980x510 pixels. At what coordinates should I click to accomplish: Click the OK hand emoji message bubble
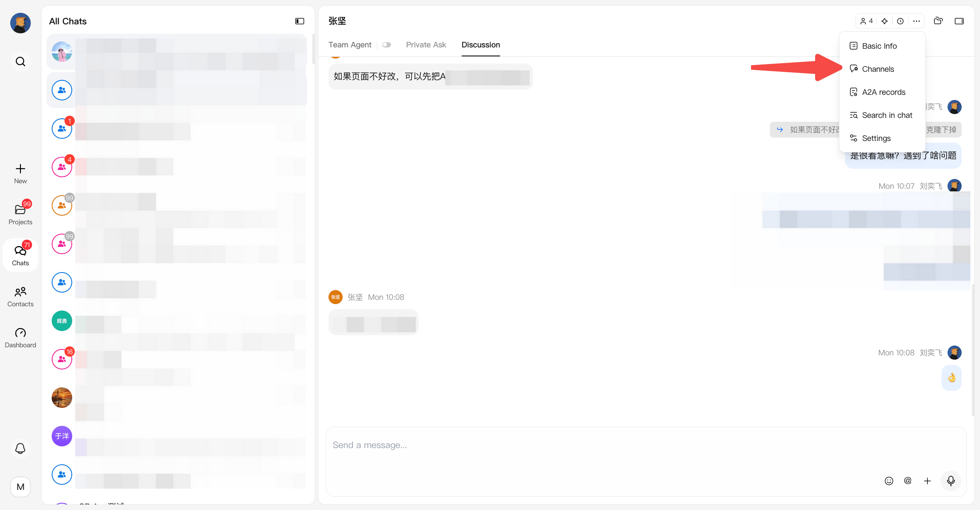[x=951, y=378]
